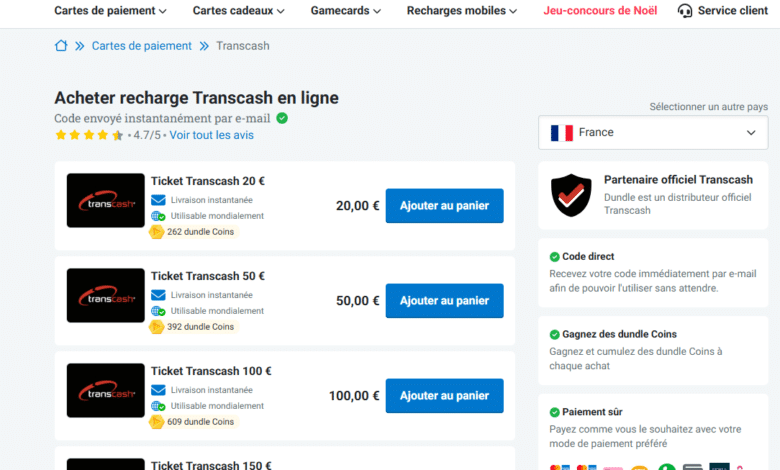Click the envelope icon of Ticket Transcash 50 €
The width and height of the screenshot is (780, 470).
158,295
